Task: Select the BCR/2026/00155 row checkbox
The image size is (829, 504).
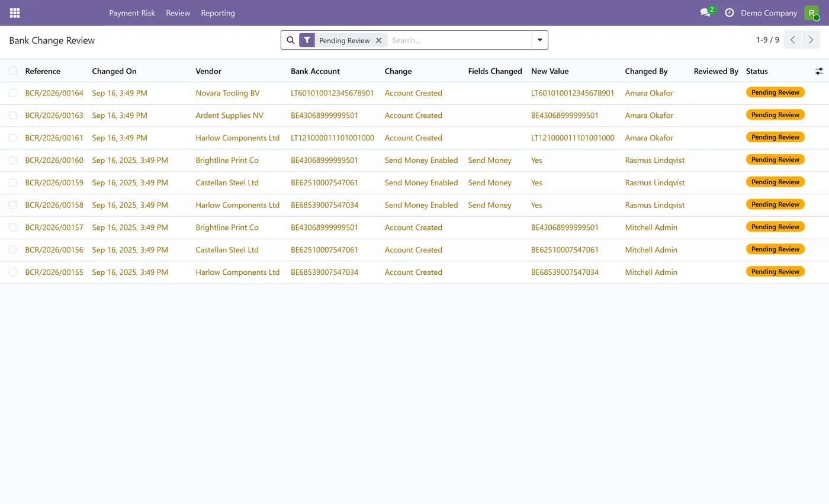Action: pos(13,272)
